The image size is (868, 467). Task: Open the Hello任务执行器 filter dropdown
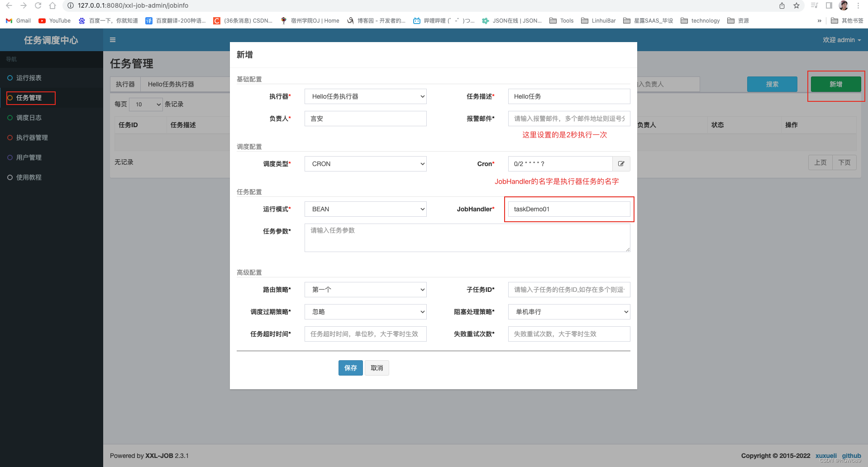(186, 84)
